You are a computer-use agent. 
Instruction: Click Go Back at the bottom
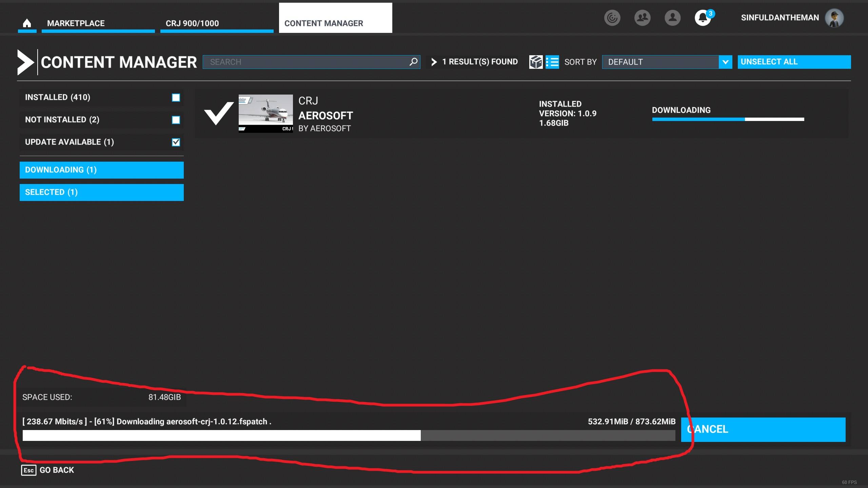coord(57,470)
